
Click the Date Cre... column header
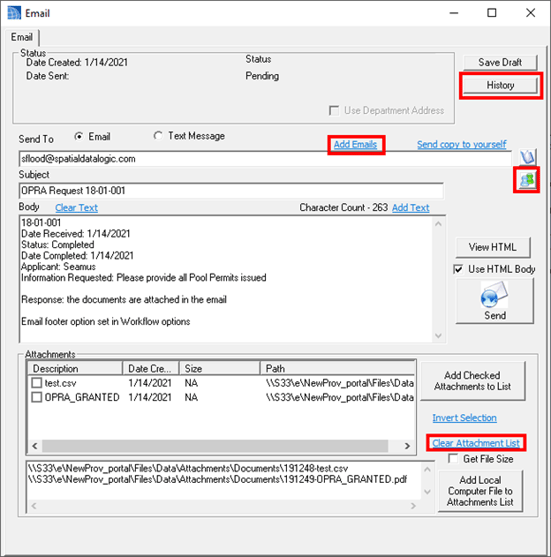click(x=151, y=368)
